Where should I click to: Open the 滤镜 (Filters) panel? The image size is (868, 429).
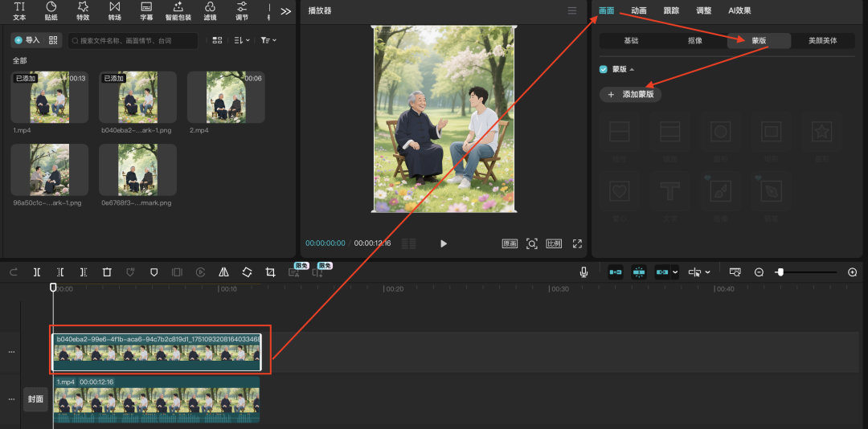(210, 10)
